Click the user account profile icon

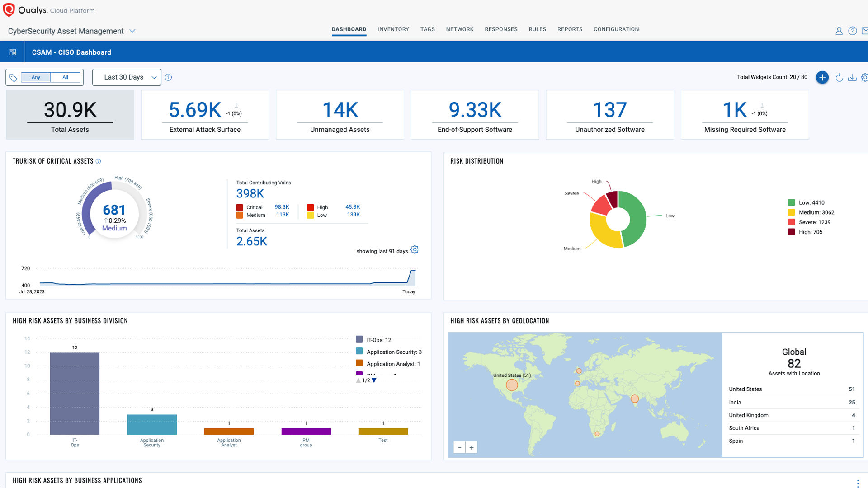(839, 29)
